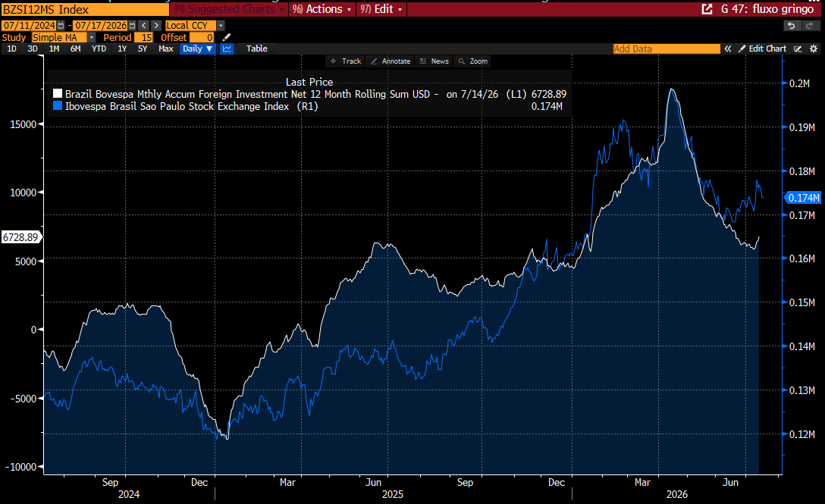Open the end date calendar picker
This screenshot has height=504, width=825.
(133, 25)
